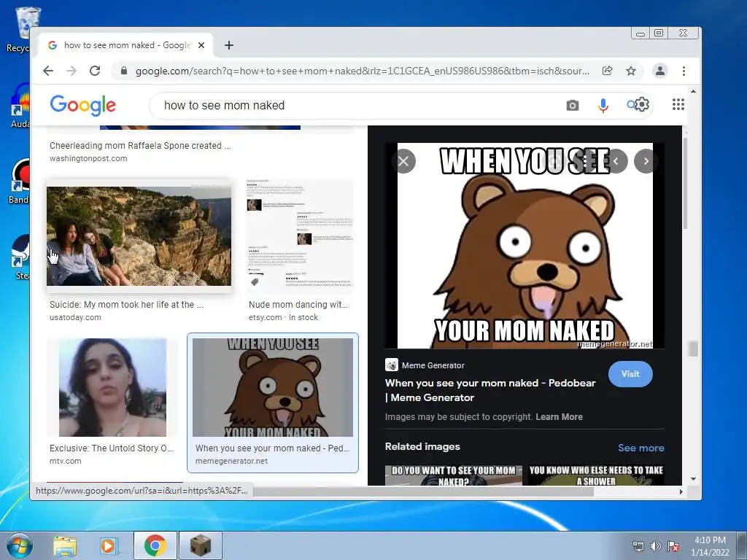
Task: Open the cardboard box taskbar app
Action: pyautogui.click(x=200, y=545)
